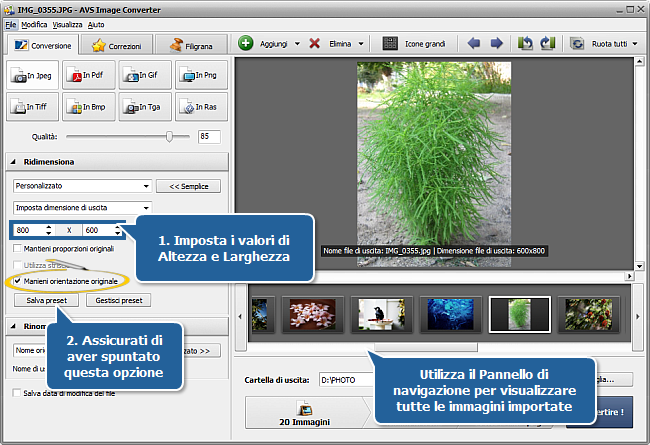Open the Visualizza menu
The height and width of the screenshot is (445, 650).
pyautogui.click(x=68, y=23)
